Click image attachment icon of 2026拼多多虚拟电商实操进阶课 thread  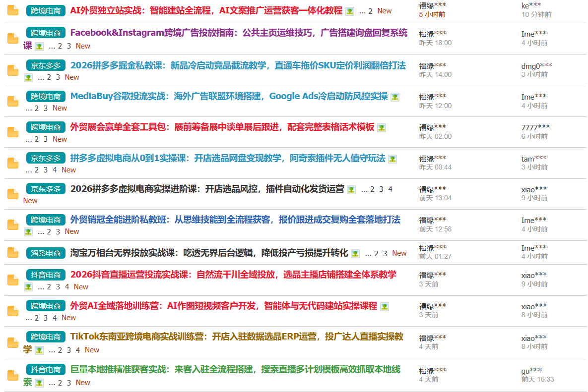351,190
